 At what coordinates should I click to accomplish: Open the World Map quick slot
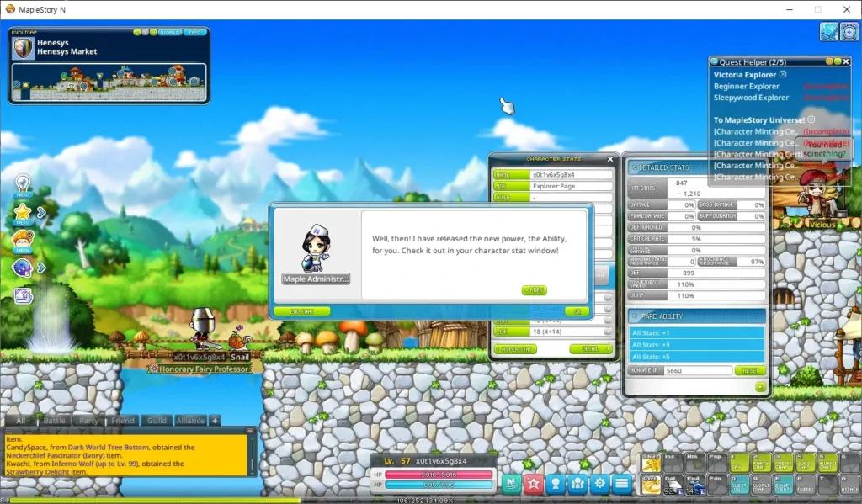point(761,485)
